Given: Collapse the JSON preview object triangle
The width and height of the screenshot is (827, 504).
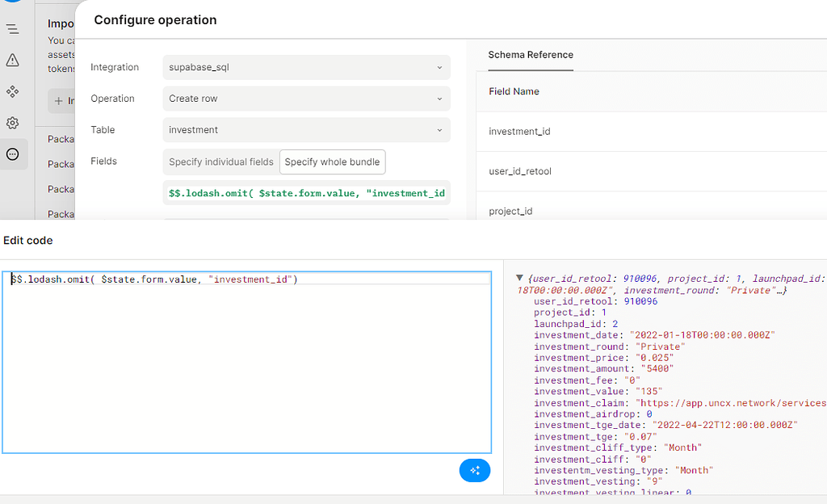Looking at the screenshot, I should point(520,279).
